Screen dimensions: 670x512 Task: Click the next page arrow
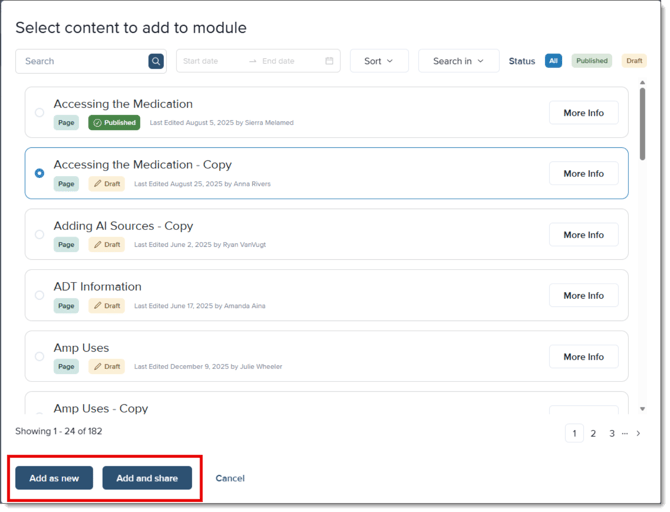point(638,433)
